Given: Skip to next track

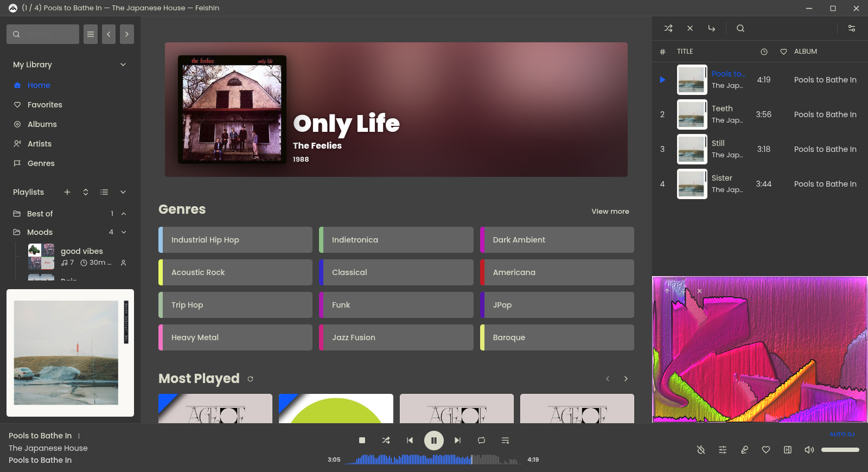Looking at the screenshot, I should pos(457,441).
